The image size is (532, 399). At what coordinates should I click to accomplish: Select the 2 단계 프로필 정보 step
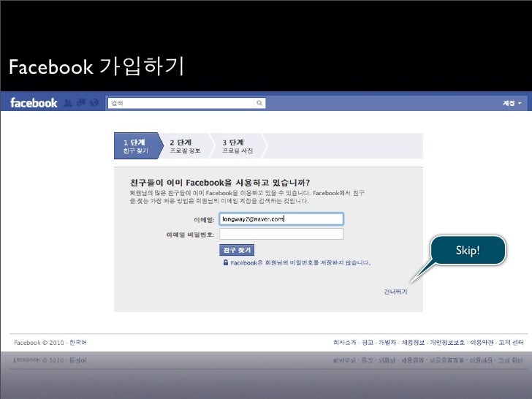(x=186, y=146)
